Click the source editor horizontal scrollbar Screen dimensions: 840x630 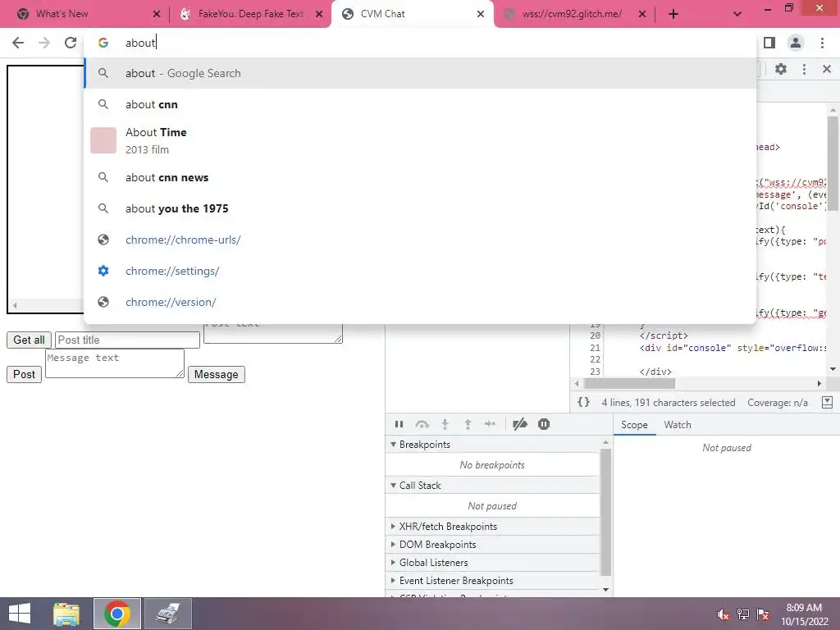(x=629, y=384)
